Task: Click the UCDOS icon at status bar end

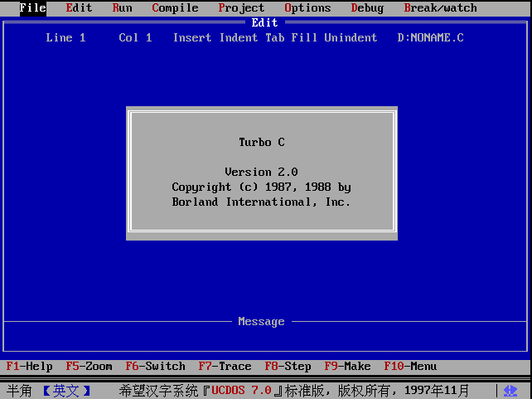Action: [x=510, y=391]
